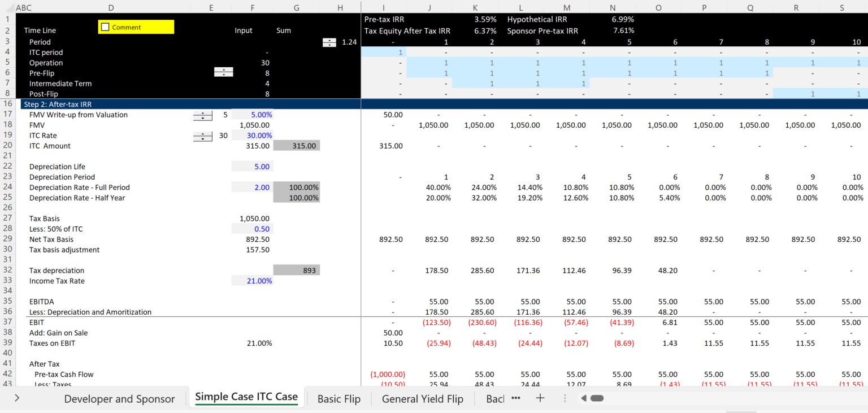Open the General Yield Flip sheet
The height and width of the screenshot is (413, 868).
(x=422, y=398)
